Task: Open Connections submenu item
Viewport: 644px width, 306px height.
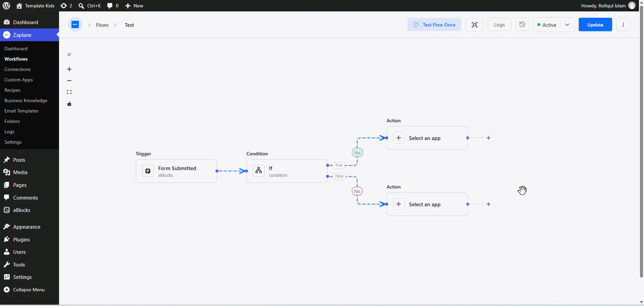Action: 18,69
